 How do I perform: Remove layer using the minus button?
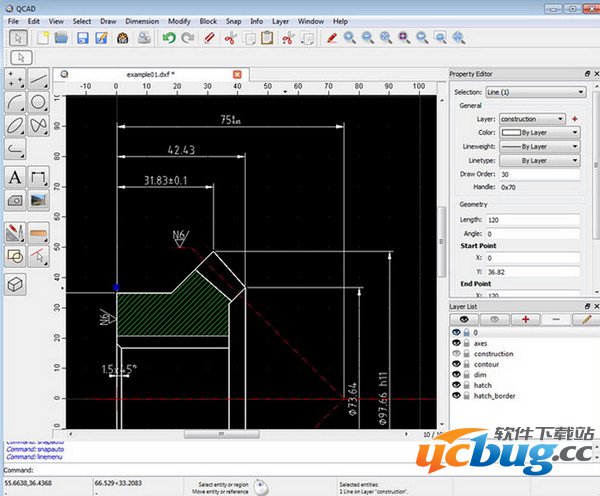(556, 318)
